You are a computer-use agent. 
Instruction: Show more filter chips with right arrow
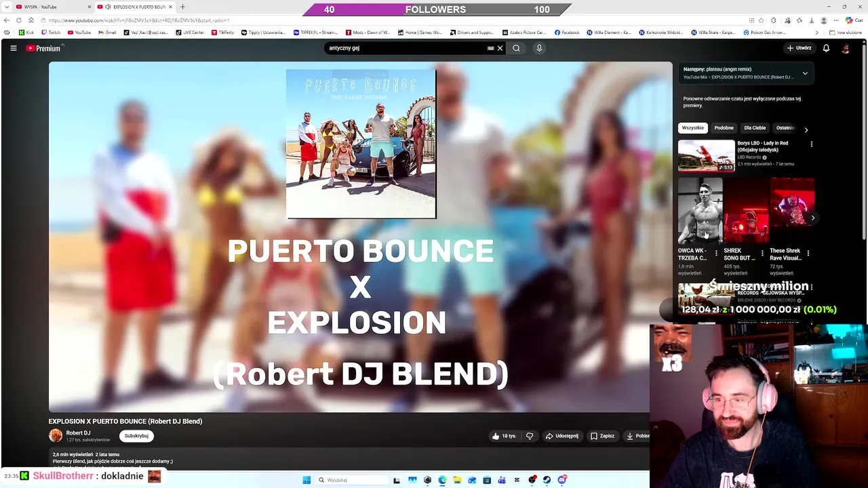(806, 129)
